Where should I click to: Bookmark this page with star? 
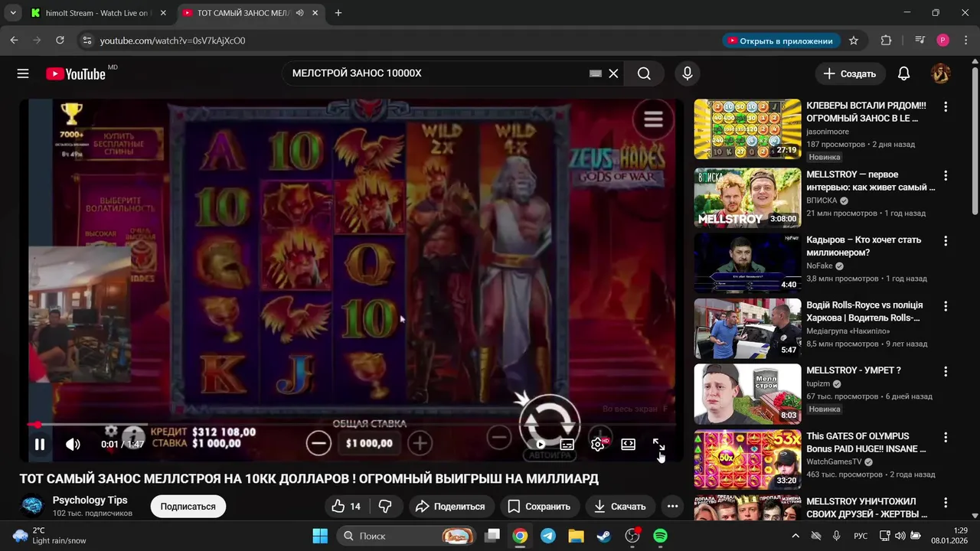click(854, 41)
